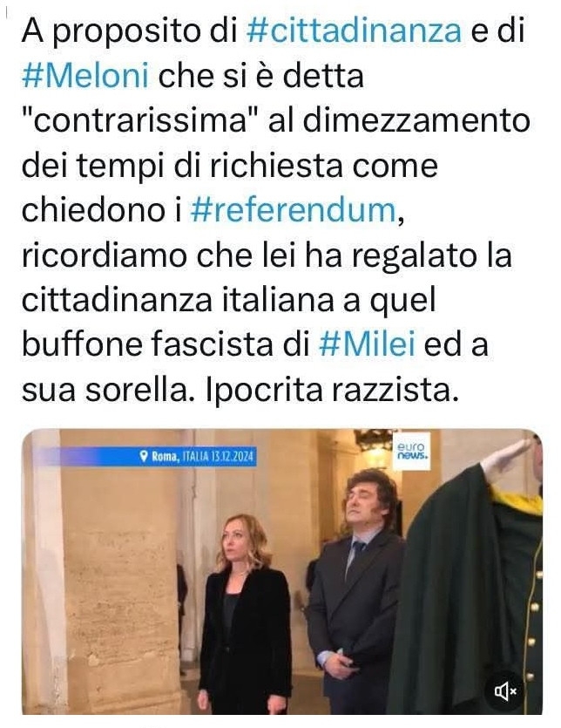This screenshot has height=728, width=561.
Task: Play the embedded euronews video
Action: (282, 572)
